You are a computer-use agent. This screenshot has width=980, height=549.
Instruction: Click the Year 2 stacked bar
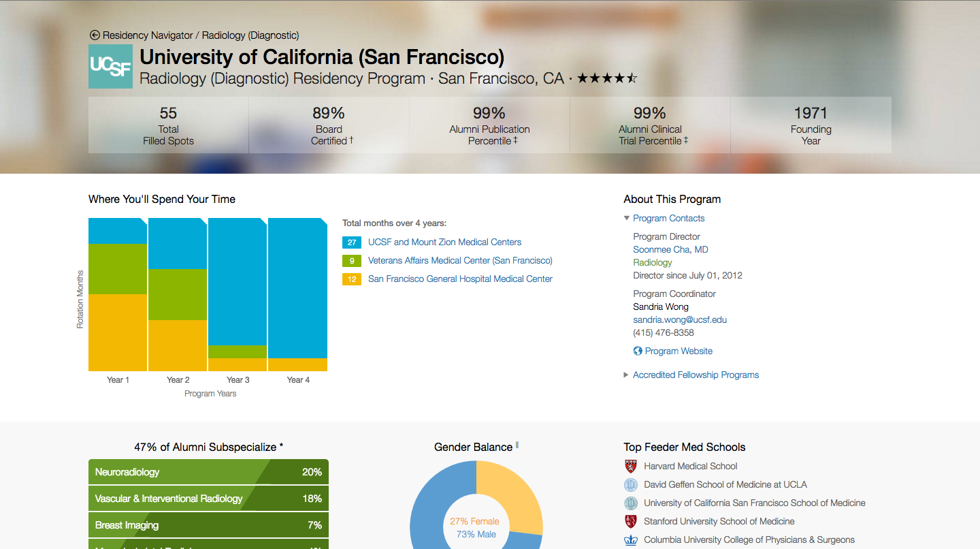(178, 294)
